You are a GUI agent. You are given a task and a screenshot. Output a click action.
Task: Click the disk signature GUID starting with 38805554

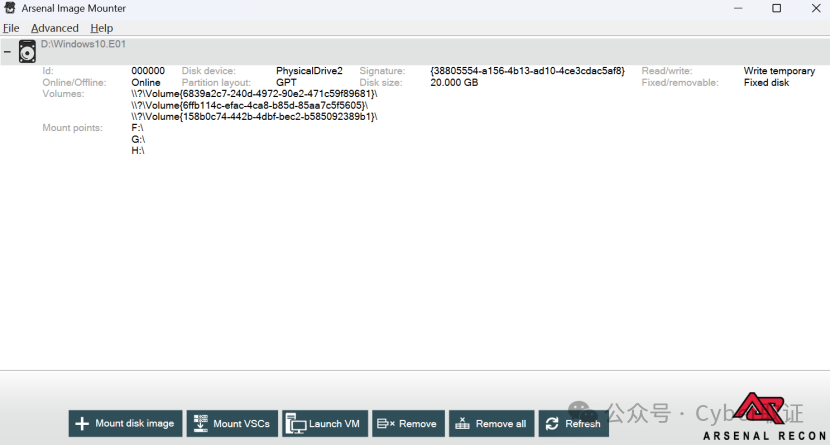point(528,71)
